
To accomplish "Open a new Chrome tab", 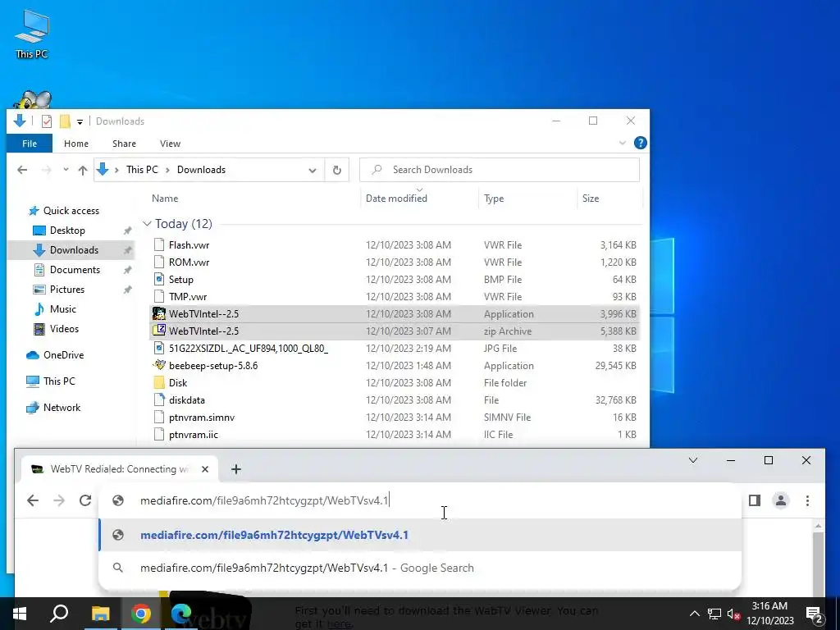I will (235, 469).
